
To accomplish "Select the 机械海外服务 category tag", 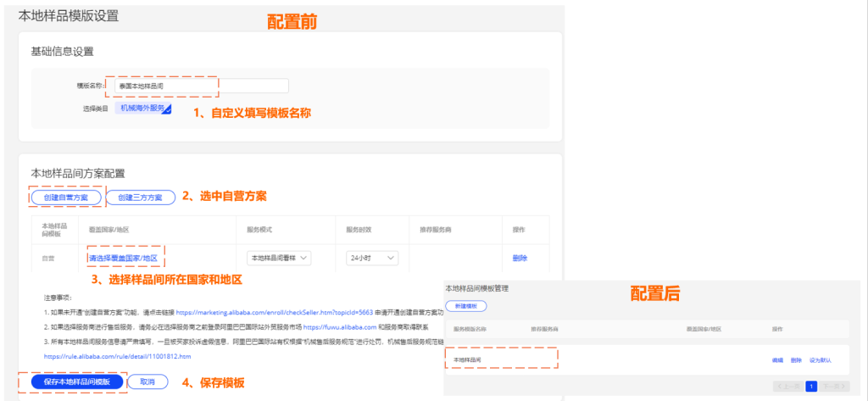I will pyautogui.click(x=142, y=109).
